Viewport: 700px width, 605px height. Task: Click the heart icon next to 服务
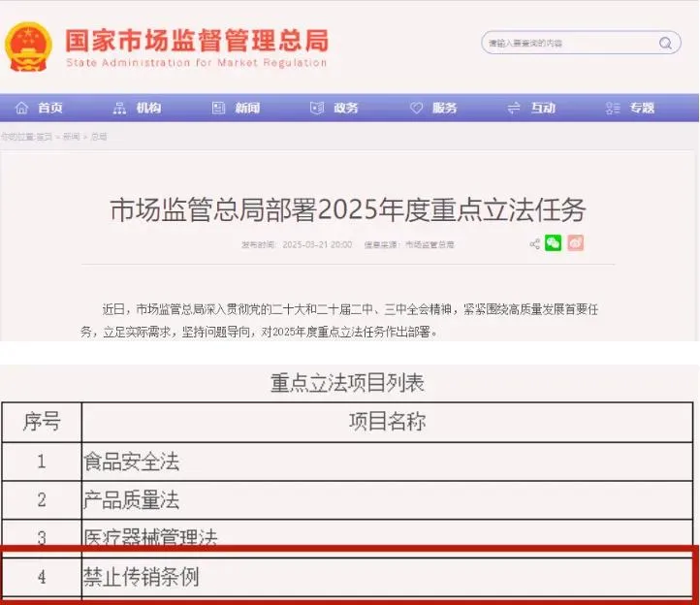pyautogui.click(x=416, y=108)
